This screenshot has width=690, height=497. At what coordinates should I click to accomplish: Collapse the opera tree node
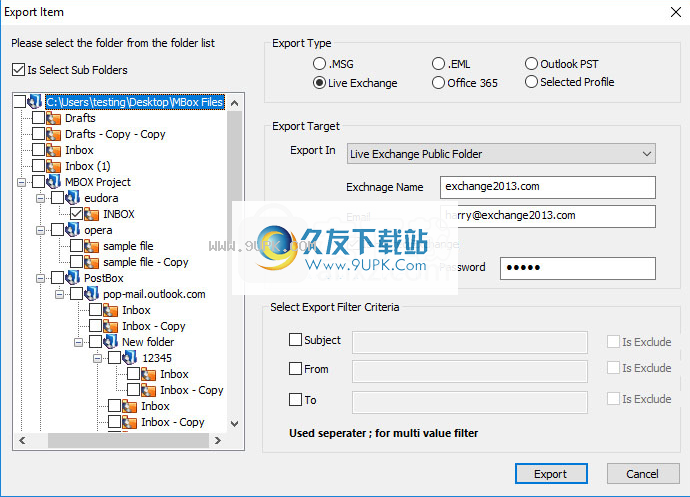click(x=40, y=230)
